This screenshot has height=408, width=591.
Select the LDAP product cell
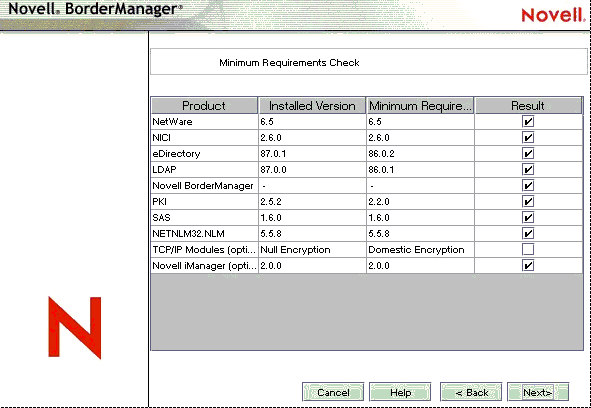click(204, 169)
